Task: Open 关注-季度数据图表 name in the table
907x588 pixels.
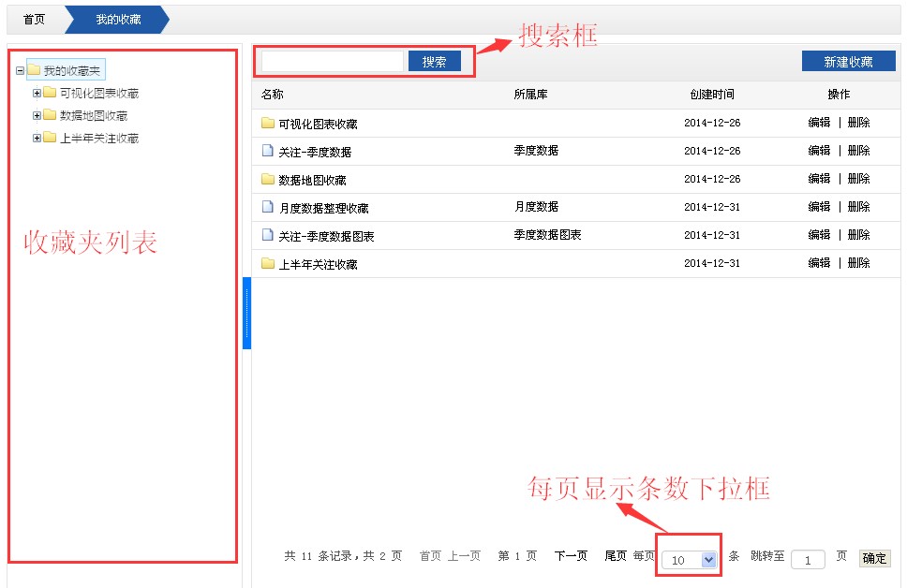Action: tap(327, 236)
